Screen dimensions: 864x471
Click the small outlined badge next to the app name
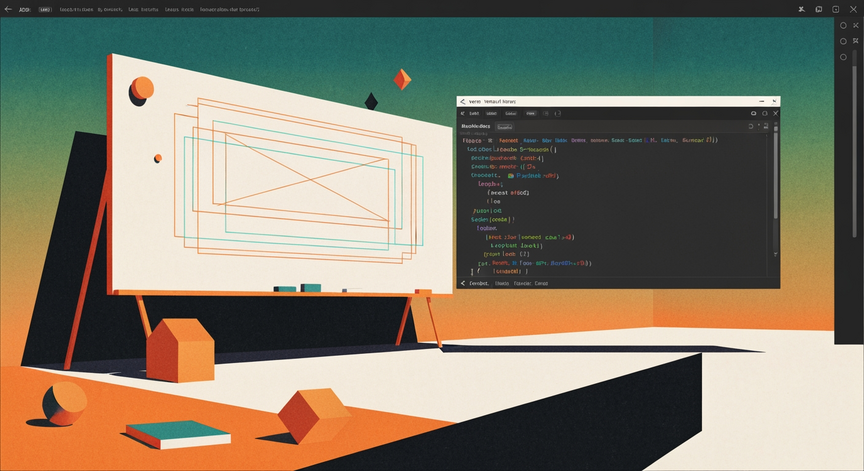tap(45, 9)
